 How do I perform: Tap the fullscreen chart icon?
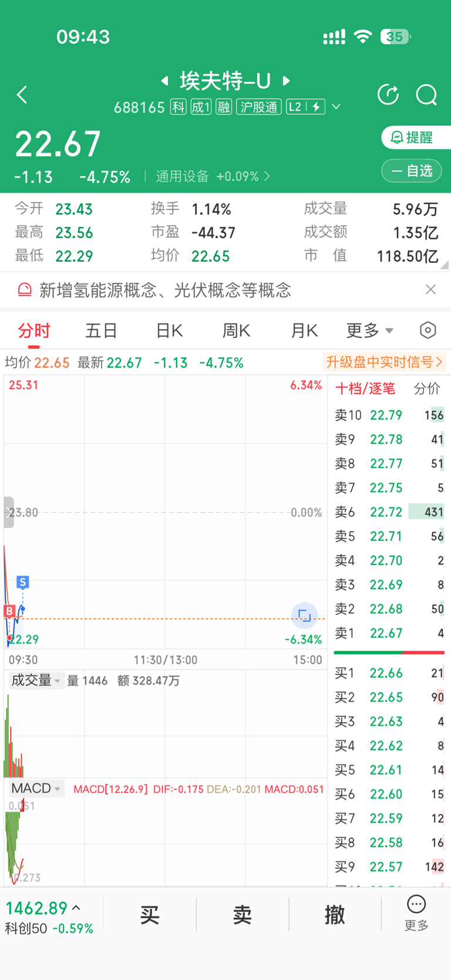304,616
